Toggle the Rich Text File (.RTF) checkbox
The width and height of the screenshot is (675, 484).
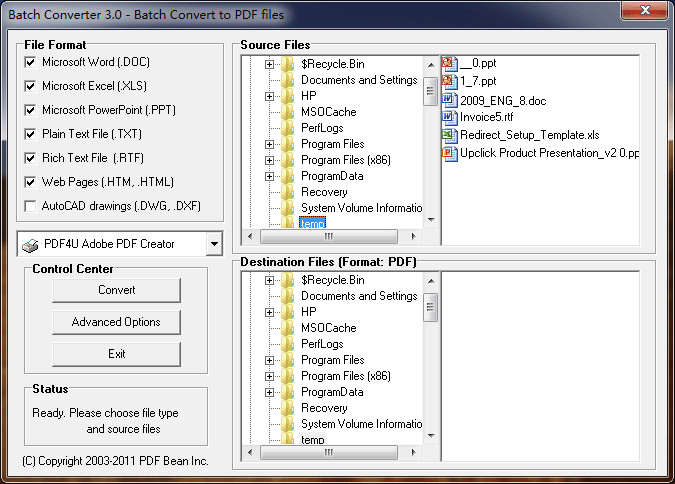coord(30,158)
